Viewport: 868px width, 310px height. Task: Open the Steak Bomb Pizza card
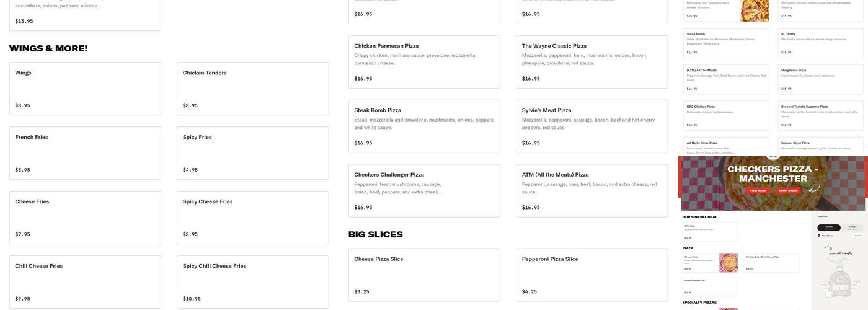click(x=424, y=126)
